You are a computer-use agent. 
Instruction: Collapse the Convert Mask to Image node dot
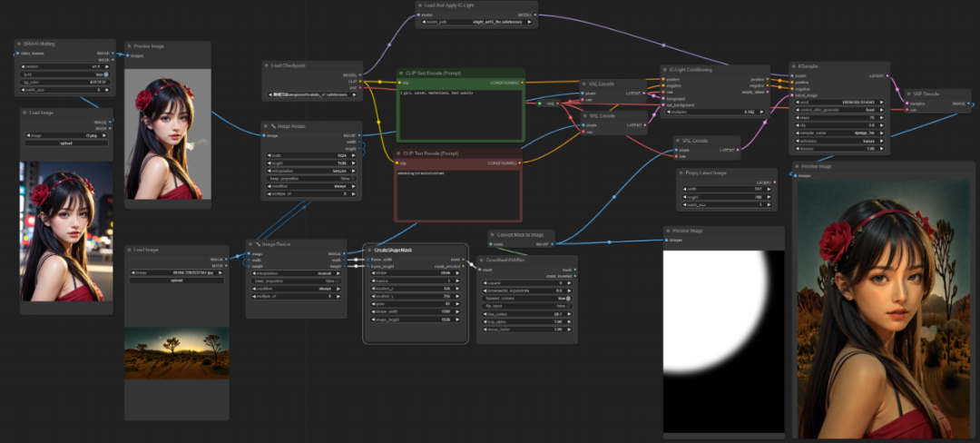493,234
